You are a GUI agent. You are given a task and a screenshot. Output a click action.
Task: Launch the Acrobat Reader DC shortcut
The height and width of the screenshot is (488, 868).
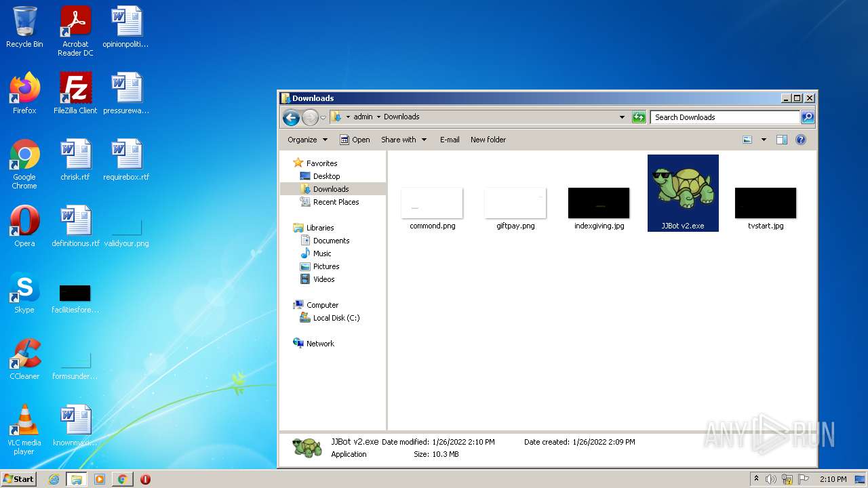coord(75,31)
